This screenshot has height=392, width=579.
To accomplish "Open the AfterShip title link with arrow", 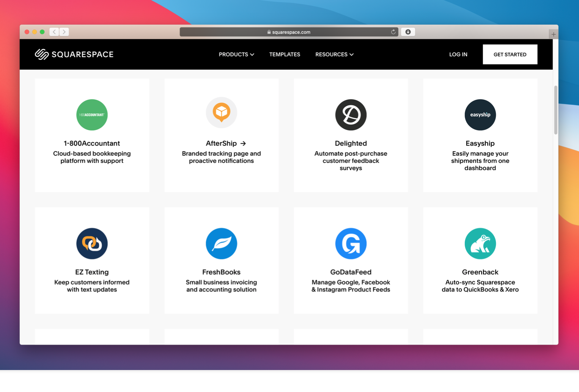I will pyautogui.click(x=226, y=143).
